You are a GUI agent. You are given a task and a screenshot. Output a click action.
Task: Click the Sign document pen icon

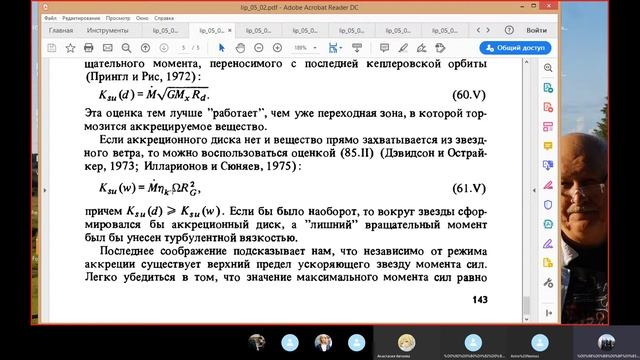click(422, 48)
